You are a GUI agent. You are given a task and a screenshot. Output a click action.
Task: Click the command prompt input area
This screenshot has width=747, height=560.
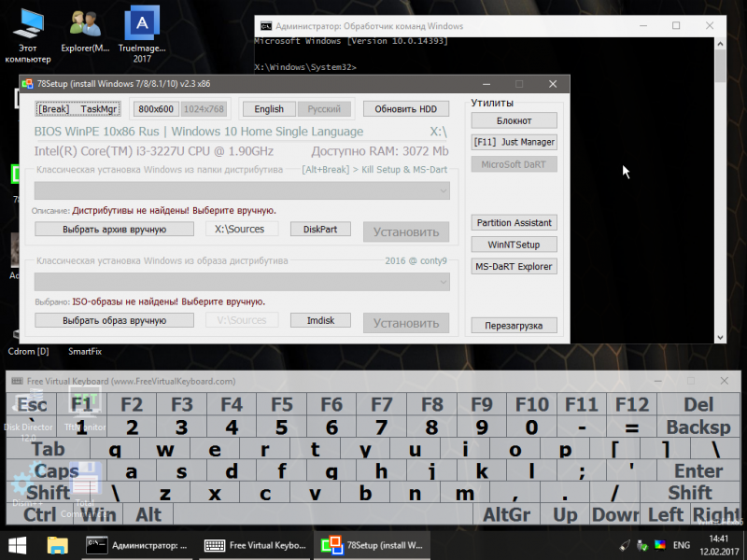pyautogui.click(x=484, y=190)
